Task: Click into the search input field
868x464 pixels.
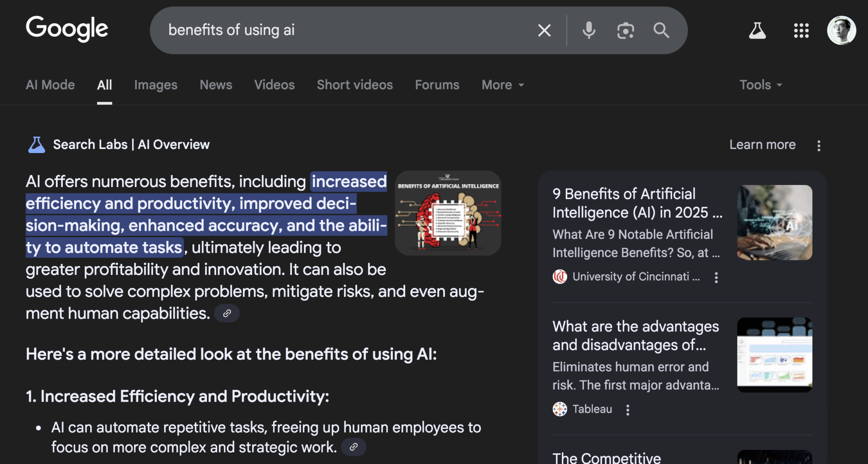Action: pos(348,30)
